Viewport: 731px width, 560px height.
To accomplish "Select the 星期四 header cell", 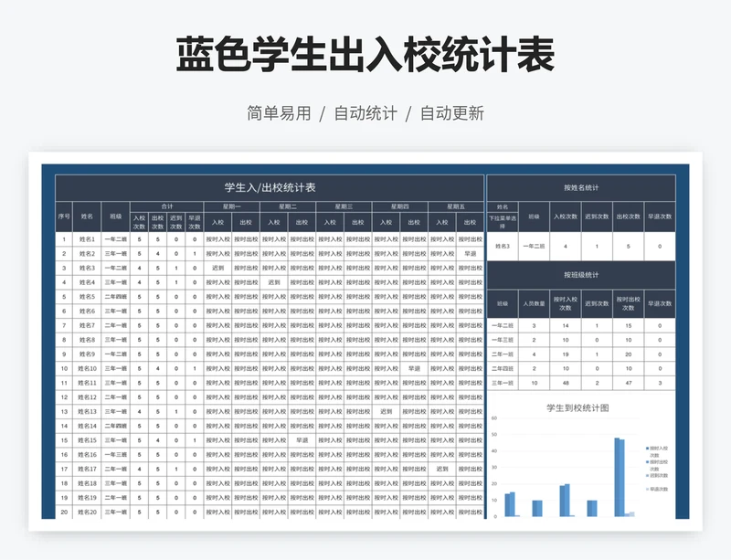I will point(400,206).
